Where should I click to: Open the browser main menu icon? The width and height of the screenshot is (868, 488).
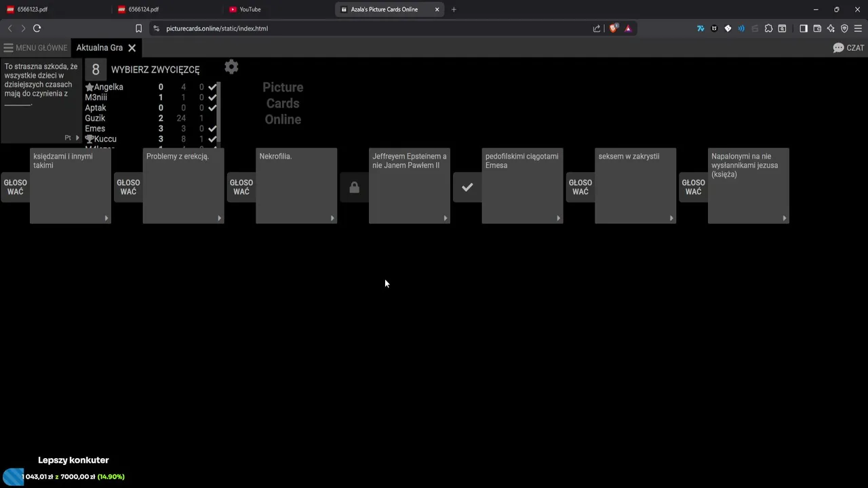click(858, 28)
